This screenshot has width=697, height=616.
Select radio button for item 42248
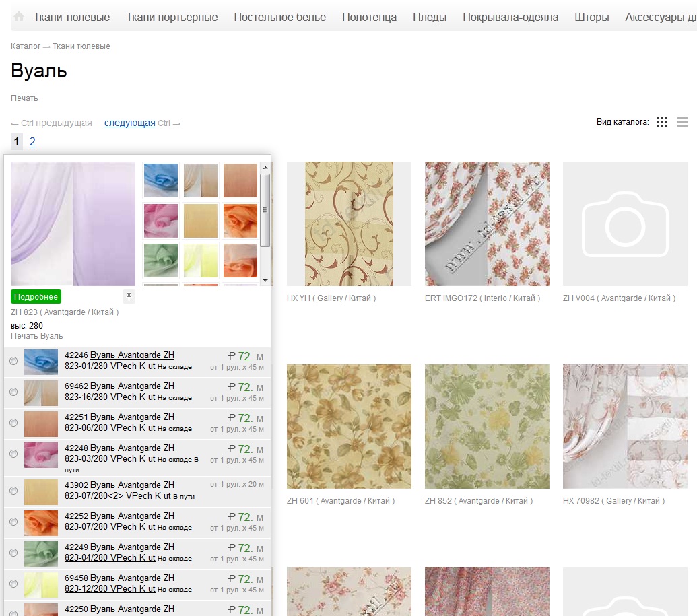(x=13, y=454)
